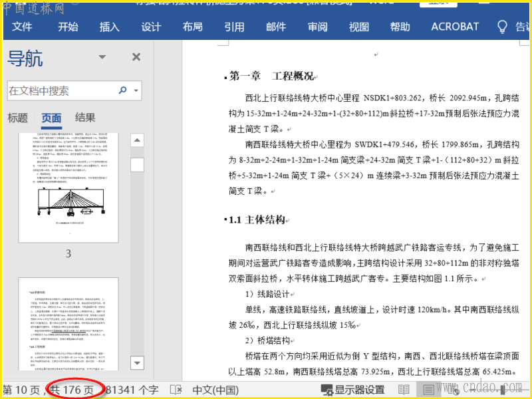
Task: Switch to Read Mode view icon
Action: point(404,390)
